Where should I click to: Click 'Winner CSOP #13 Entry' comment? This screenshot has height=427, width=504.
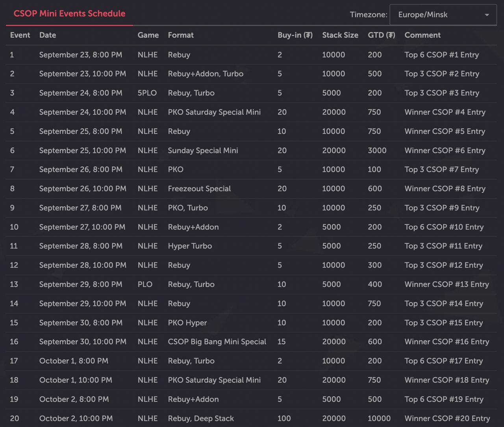click(x=447, y=284)
